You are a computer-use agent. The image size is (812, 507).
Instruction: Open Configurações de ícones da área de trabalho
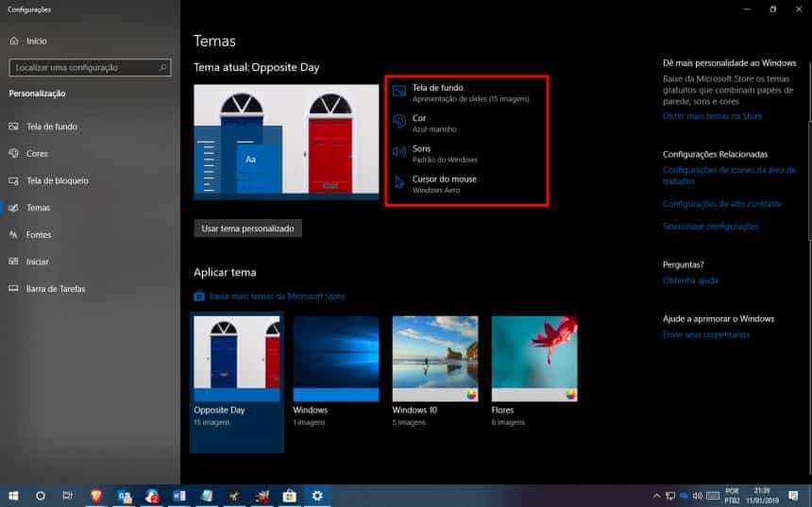point(729,176)
